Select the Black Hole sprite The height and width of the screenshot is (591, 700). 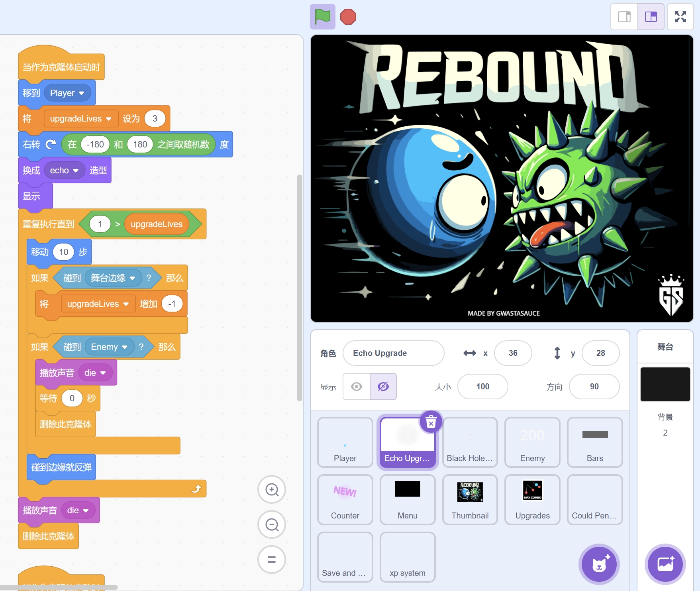coord(470,442)
